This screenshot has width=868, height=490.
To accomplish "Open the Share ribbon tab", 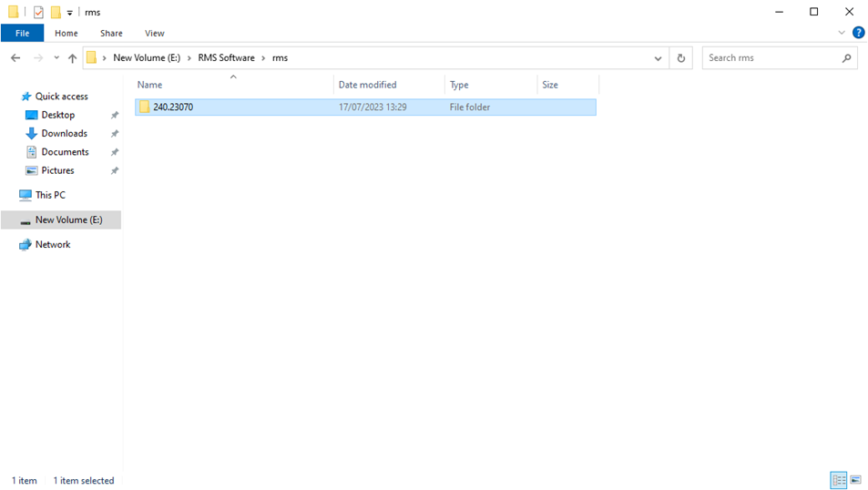I will (111, 33).
